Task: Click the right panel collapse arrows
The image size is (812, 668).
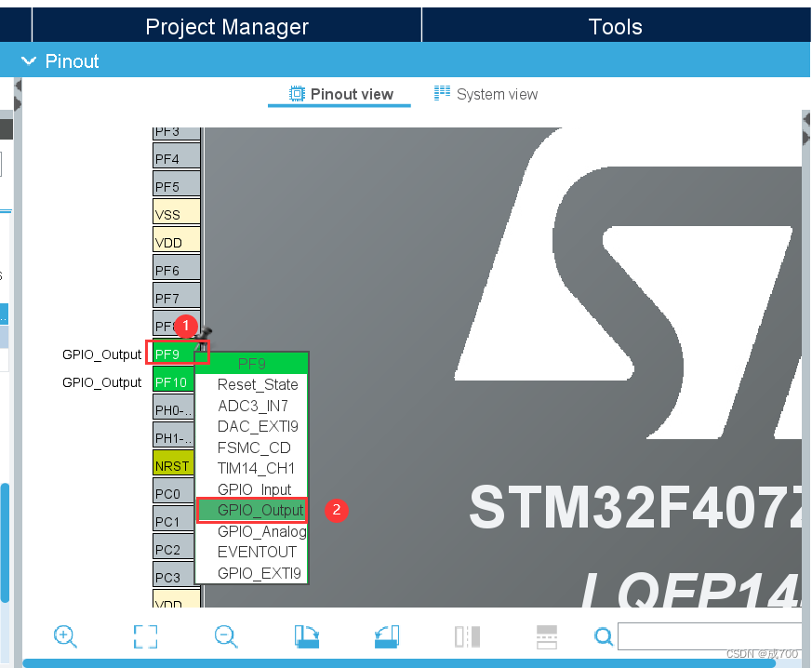Action: 806,129
